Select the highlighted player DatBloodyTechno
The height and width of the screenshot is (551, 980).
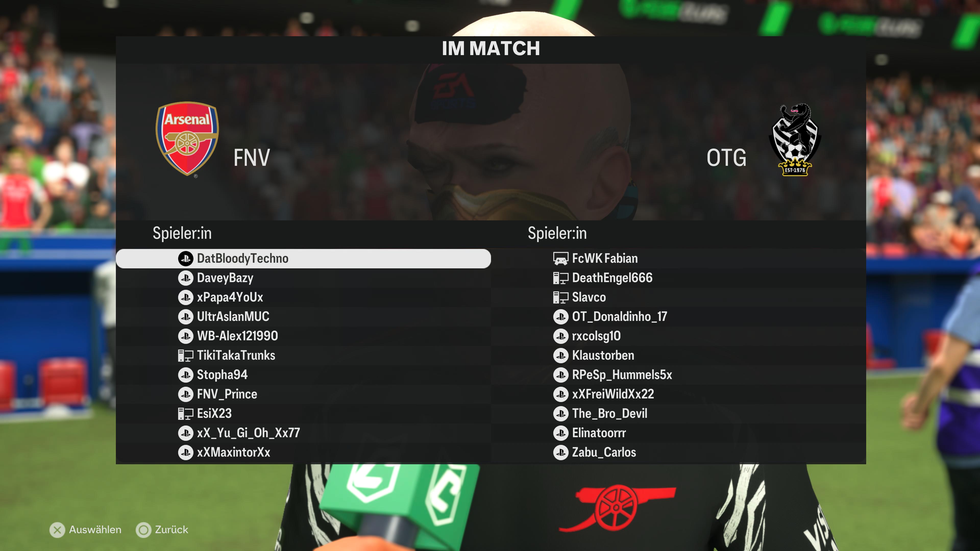303,259
